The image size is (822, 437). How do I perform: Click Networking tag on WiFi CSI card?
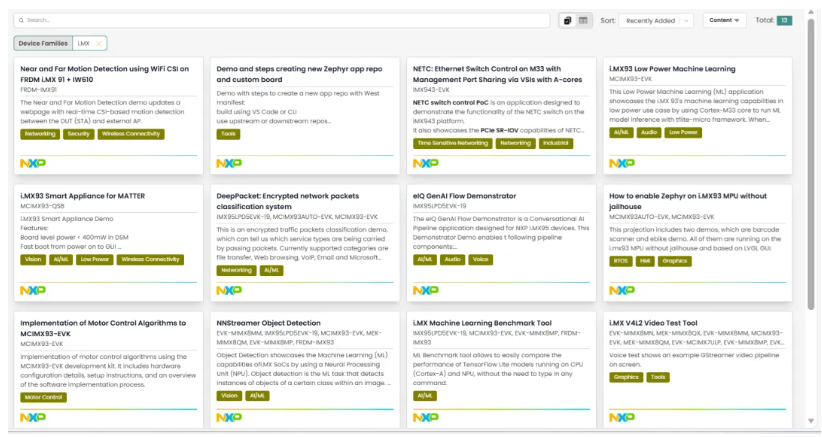(40, 134)
